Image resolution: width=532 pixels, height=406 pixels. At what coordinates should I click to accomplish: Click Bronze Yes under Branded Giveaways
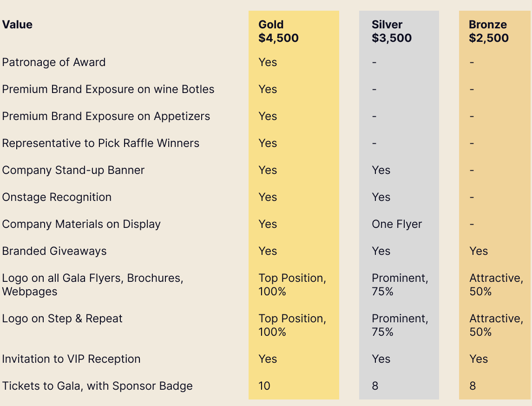click(x=479, y=251)
